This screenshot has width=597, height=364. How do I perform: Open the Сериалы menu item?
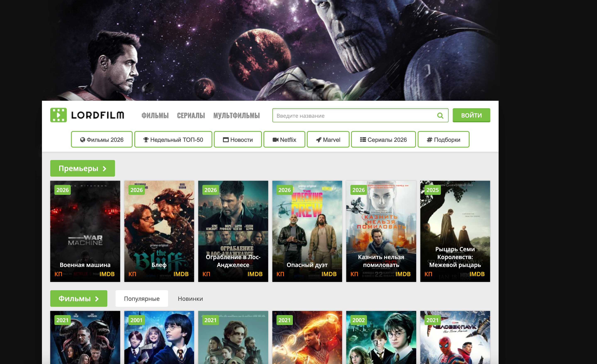pos(191,115)
